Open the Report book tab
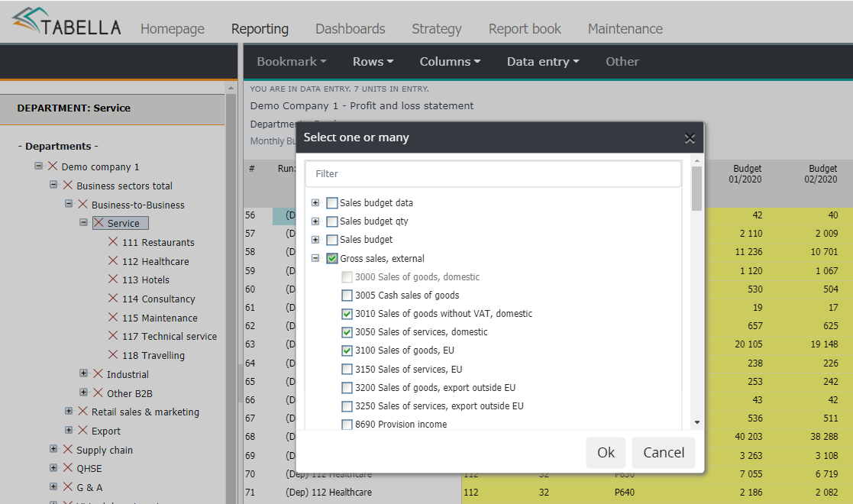This screenshot has width=853, height=504. point(525,29)
